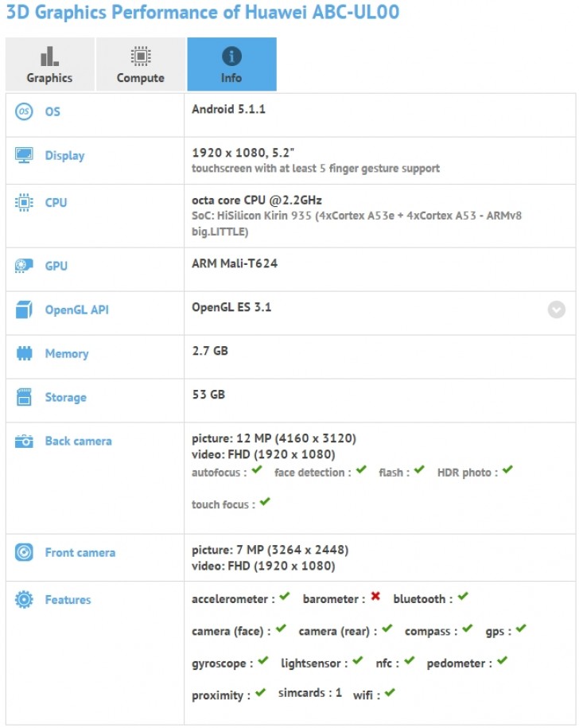Screen dimensions: 579x728
Task: Click the page title Huawei ABC-UL00 heading
Action: click(x=202, y=13)
